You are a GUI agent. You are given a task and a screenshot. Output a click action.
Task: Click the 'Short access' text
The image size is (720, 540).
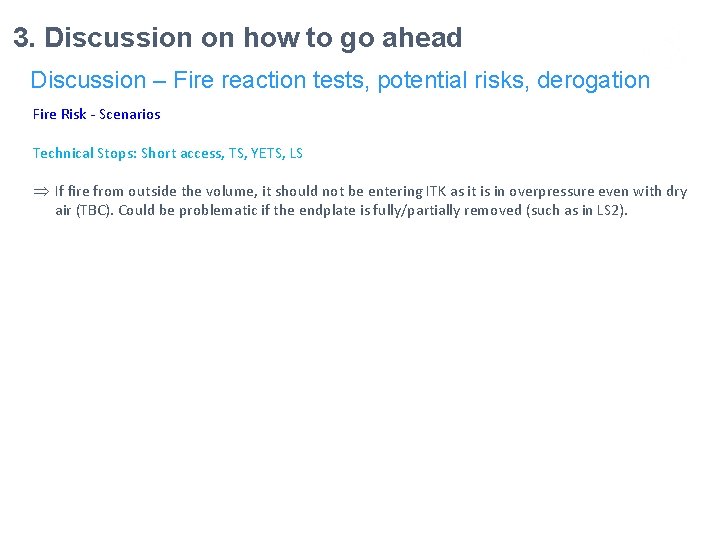click(x=182, y=153)
